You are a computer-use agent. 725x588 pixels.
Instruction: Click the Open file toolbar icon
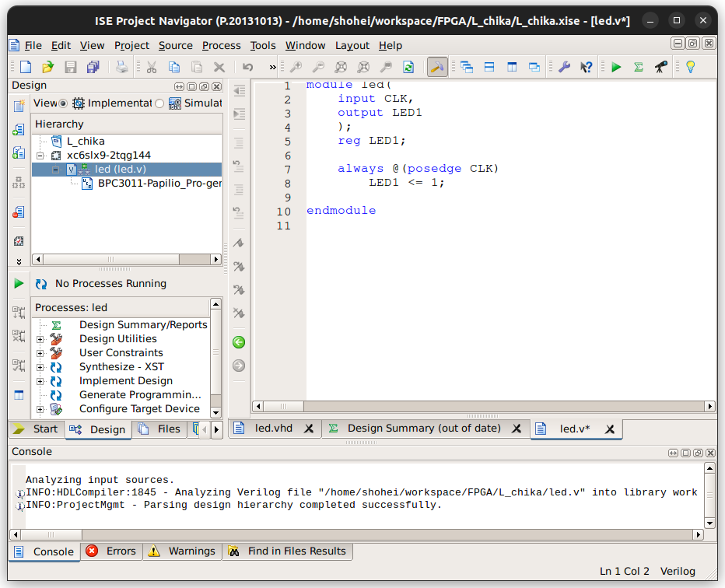coord(47,67)
